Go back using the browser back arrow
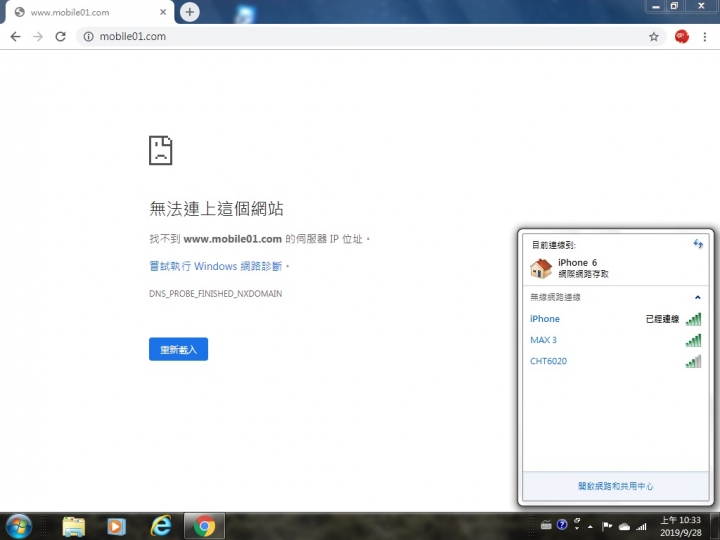720x540 pixels. [x=15, y=37]
